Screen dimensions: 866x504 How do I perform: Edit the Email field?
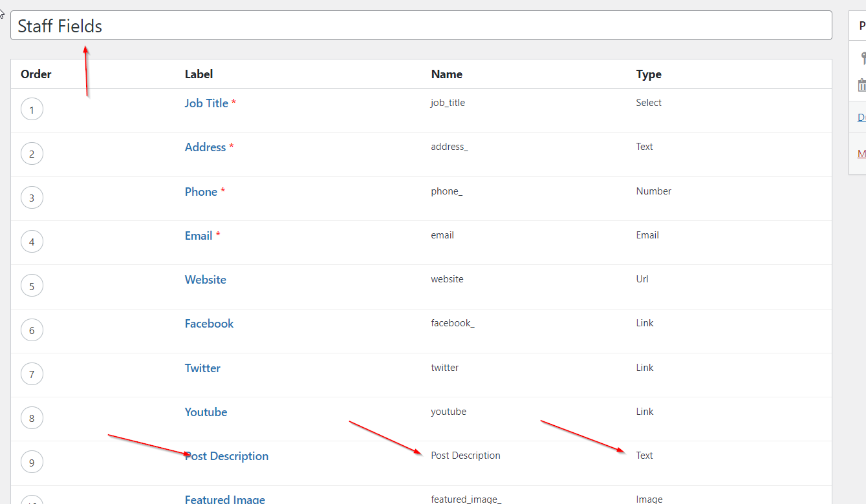pyautogui.click(x=199, y=236)
